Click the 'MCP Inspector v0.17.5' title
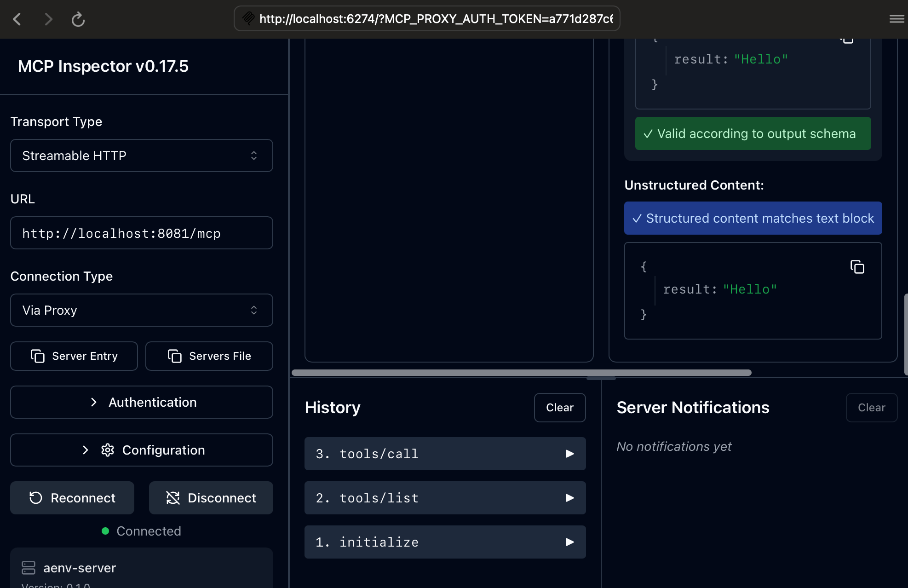Image resolution: width=908 pixels, height=588 pixels. pyautogui.click(x=103, y=66)
